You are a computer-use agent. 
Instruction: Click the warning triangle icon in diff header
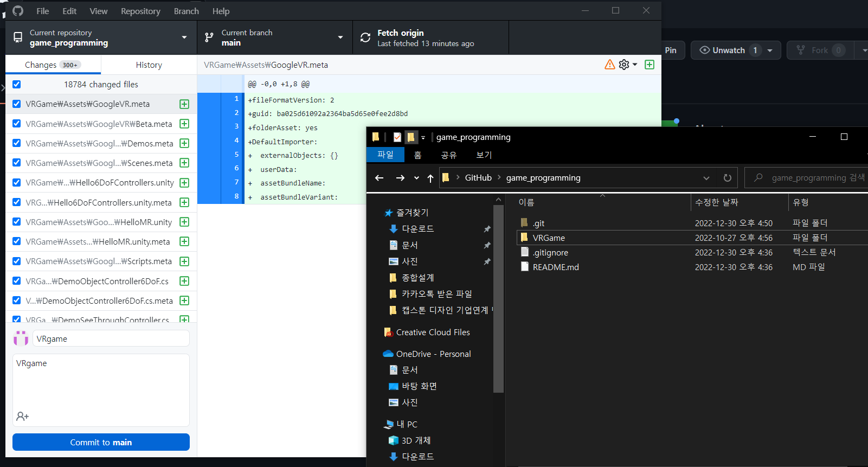tap(610, 65)
